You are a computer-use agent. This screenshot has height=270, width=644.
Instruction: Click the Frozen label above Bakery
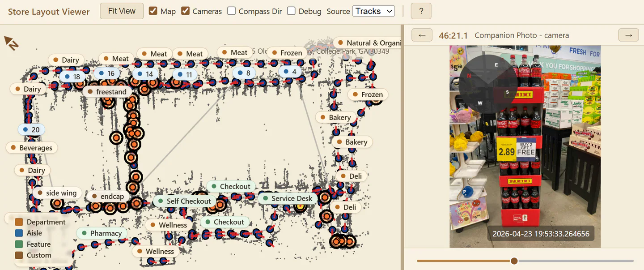(368, 94)
